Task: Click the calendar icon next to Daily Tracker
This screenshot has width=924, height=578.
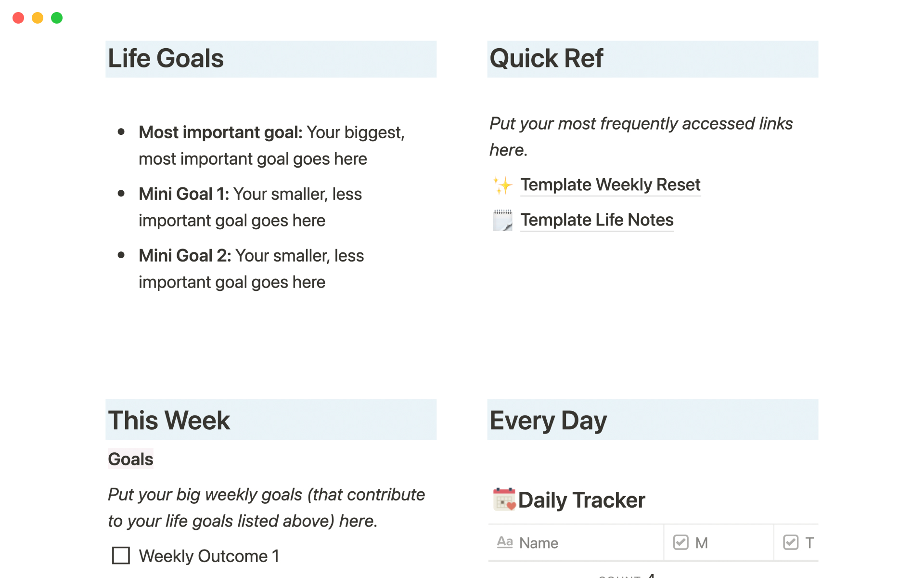Action: pyautogui.click(x=504, y=499)
